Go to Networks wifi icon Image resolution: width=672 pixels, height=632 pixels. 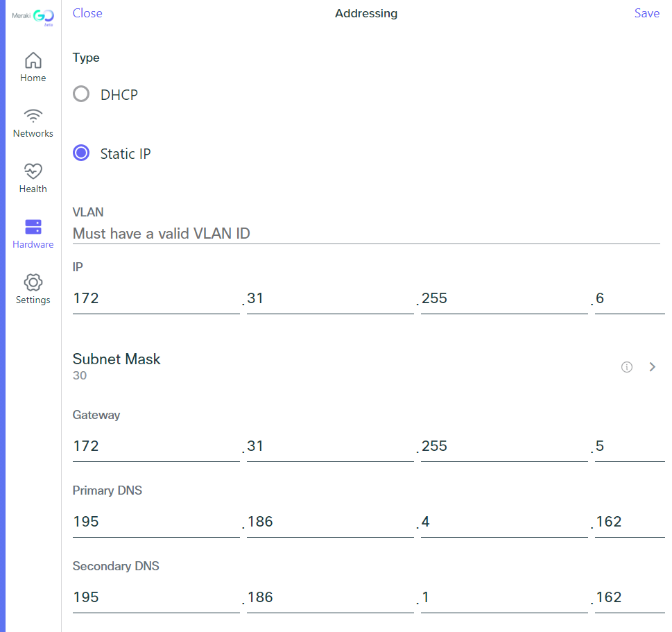[33, 116]
